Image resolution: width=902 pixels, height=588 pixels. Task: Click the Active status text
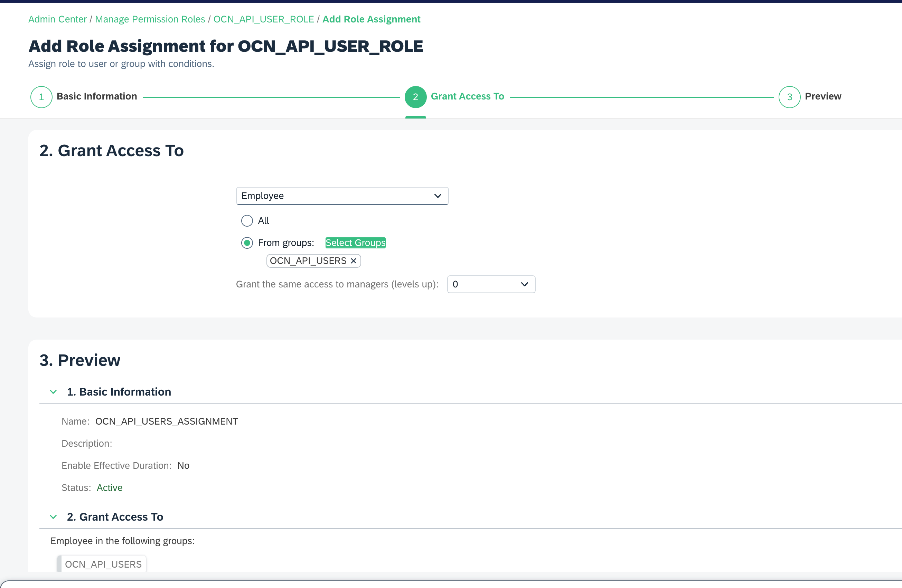pos(110,487)
